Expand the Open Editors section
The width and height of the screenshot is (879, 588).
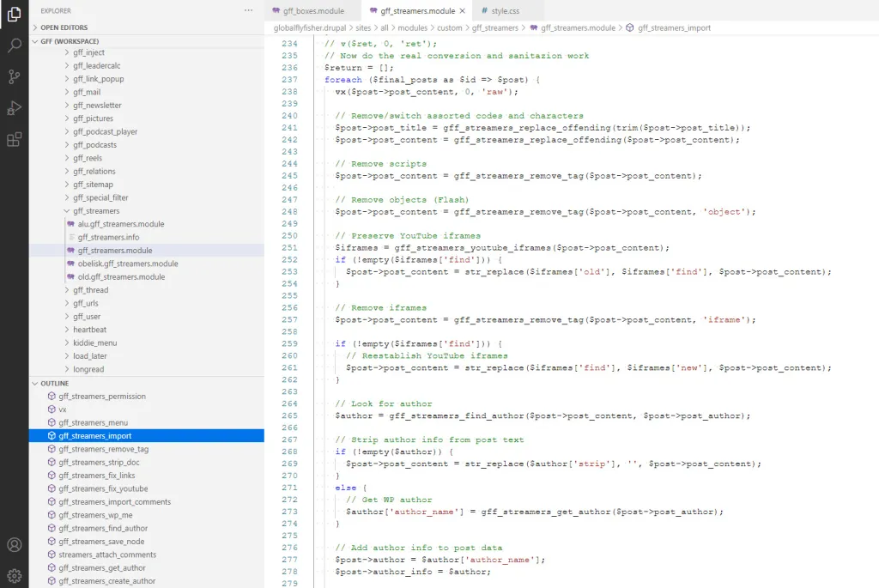tap(64, 27)
